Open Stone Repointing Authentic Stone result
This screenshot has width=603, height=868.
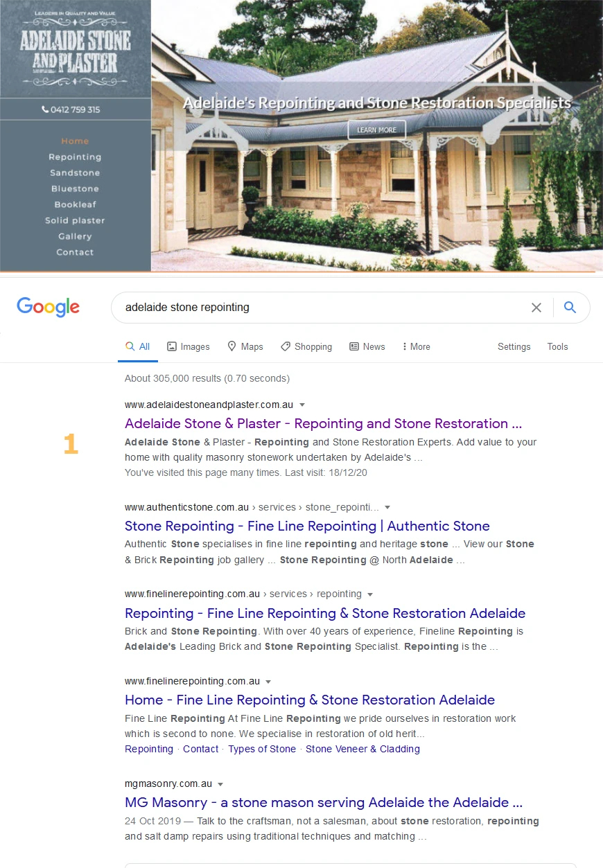307,526
